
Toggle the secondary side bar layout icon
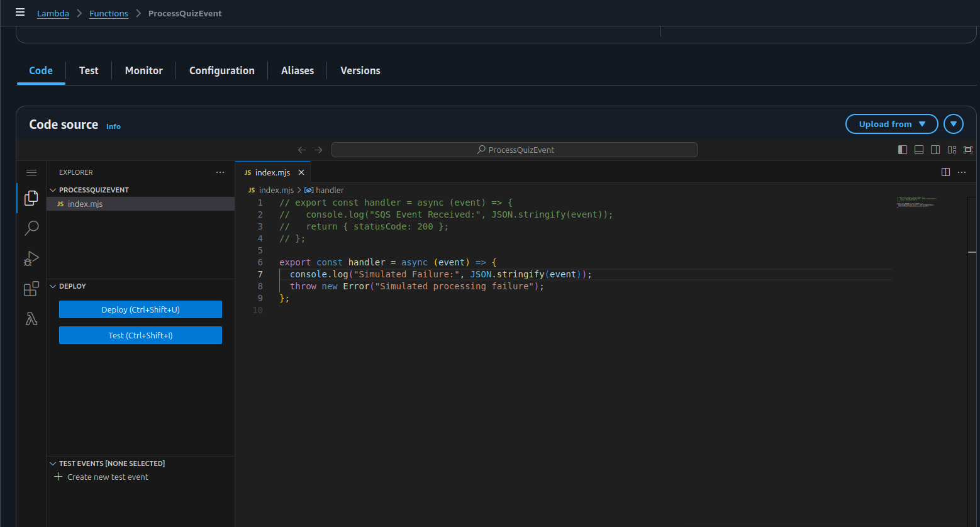tap(935, 150)
